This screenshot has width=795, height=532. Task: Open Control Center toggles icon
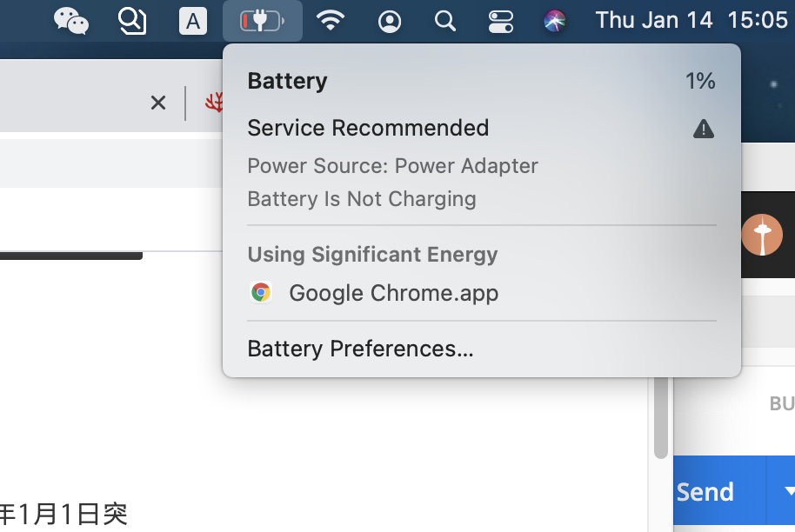coord(501,21)
